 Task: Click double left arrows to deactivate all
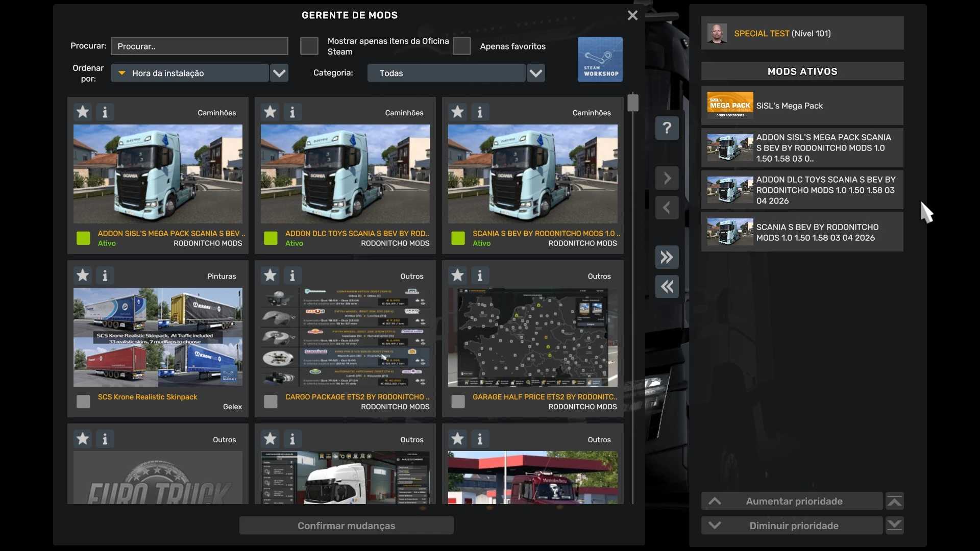pos(667,287)
